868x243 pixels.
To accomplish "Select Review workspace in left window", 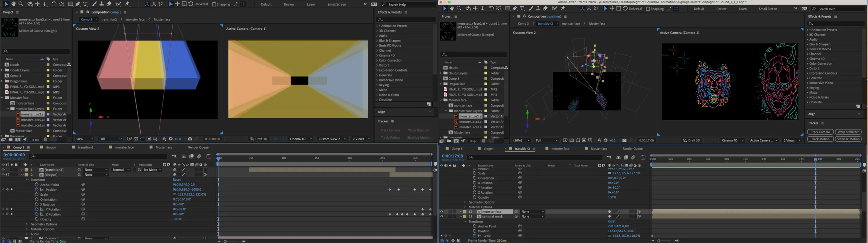I will pos(289,5).
